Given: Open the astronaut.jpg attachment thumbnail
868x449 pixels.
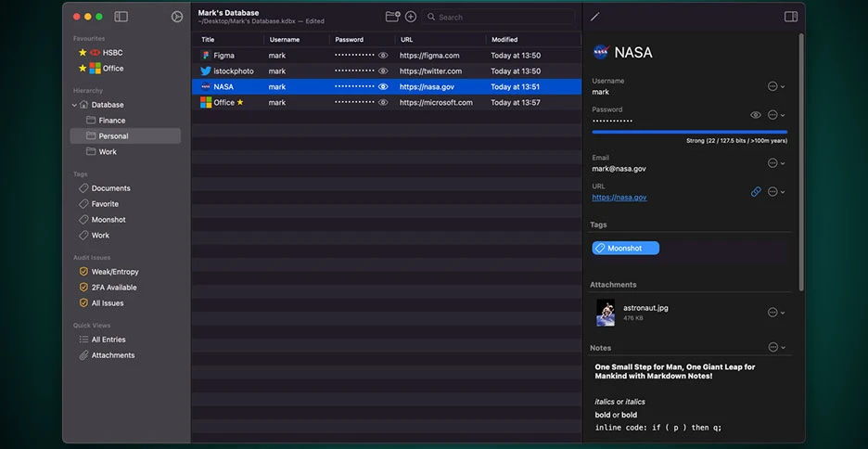Looking at the screenshot, I should click(606, 313).
